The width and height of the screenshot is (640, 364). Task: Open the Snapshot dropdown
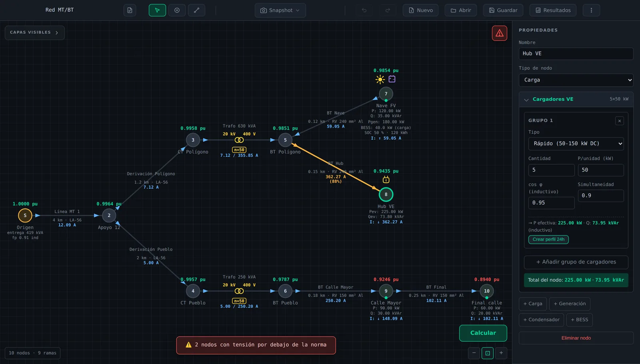(280, 10)
